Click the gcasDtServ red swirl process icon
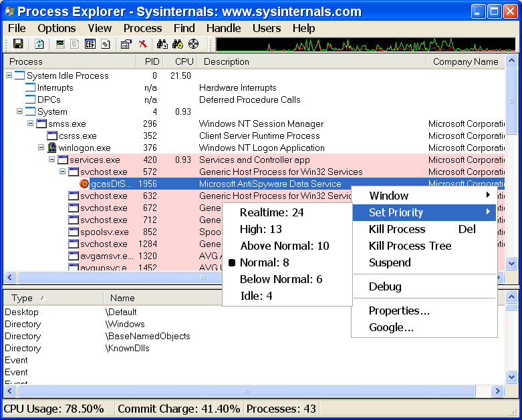 (84, 184)
